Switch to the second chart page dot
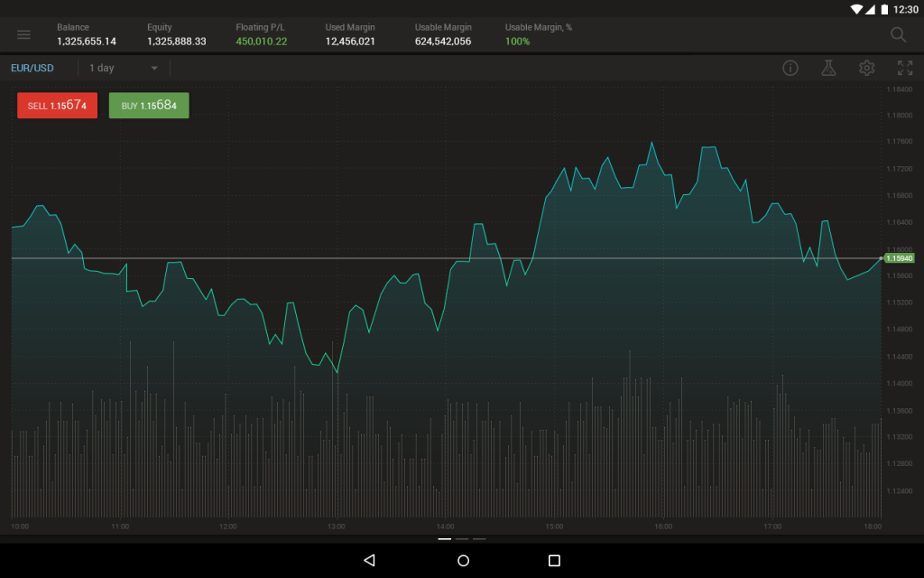The height and width of the screenshot is (578, 924). pos(462,539)
